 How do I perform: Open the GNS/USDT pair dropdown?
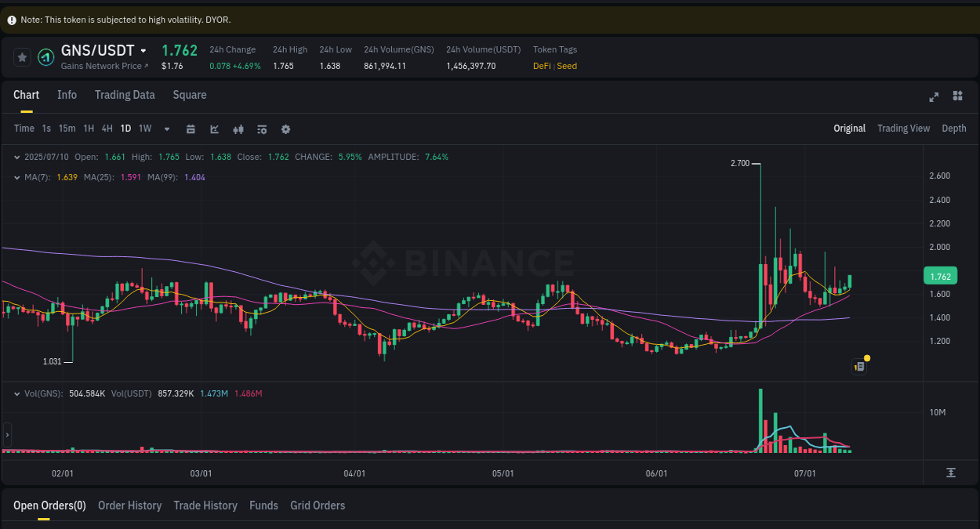(145, 50)
